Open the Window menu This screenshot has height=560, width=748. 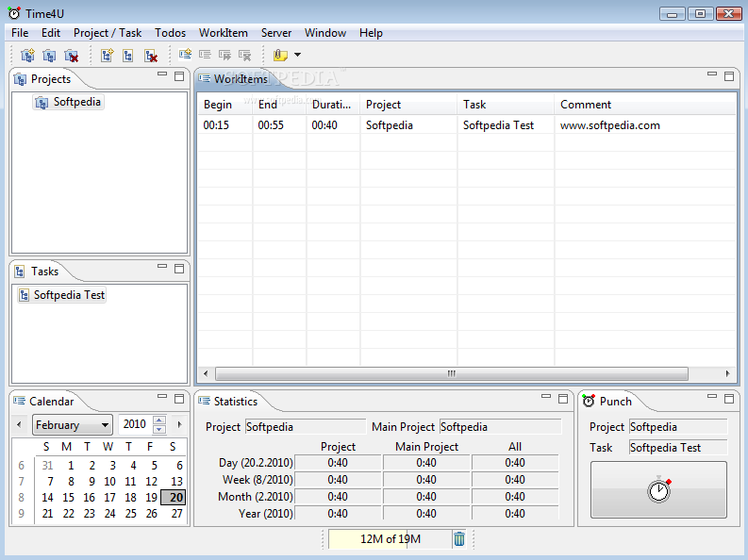pos(325,33)
